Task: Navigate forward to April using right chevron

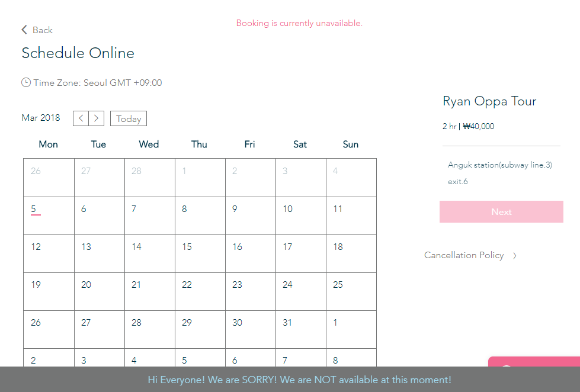Action: point(96,118)
